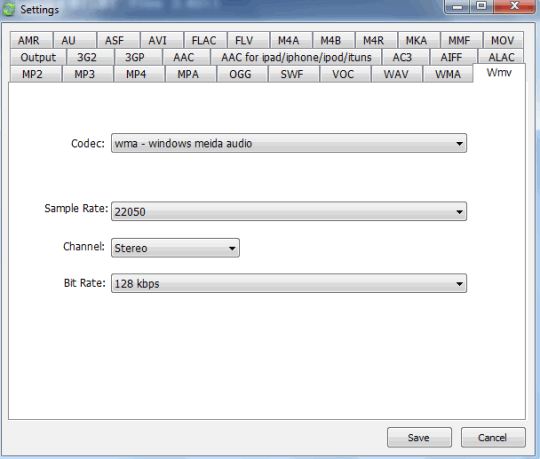
Task: Open the M4B tab
Action: (x=334, y=40)
